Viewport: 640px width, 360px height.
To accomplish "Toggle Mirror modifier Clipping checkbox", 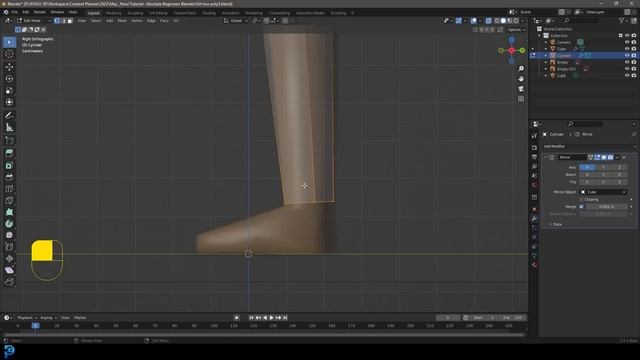I will [x=581, y=200].
